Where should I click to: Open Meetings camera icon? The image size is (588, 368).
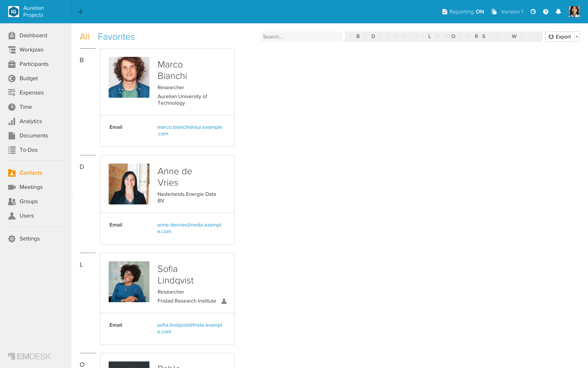click(x=12, y=187)
